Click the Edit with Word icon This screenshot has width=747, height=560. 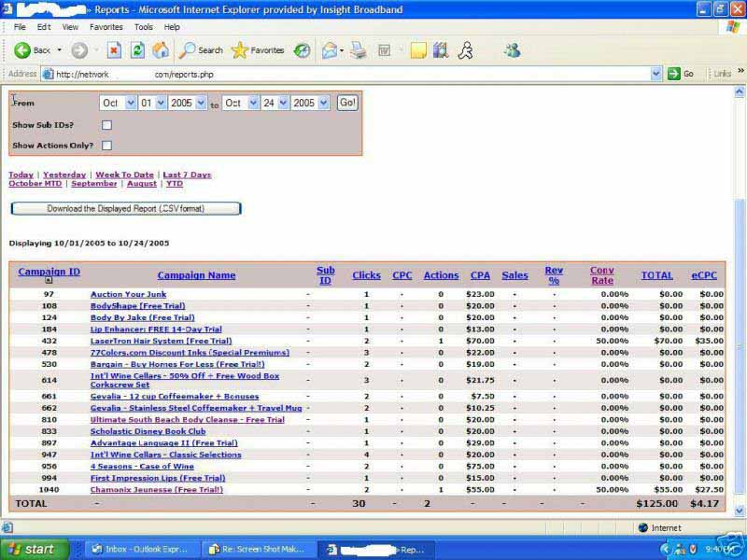pyautogui.click(x=384, y=50)
